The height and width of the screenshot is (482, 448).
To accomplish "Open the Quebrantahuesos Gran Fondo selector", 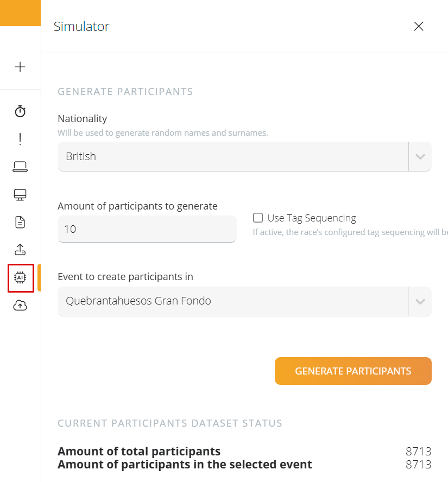I will coord(244,301).
